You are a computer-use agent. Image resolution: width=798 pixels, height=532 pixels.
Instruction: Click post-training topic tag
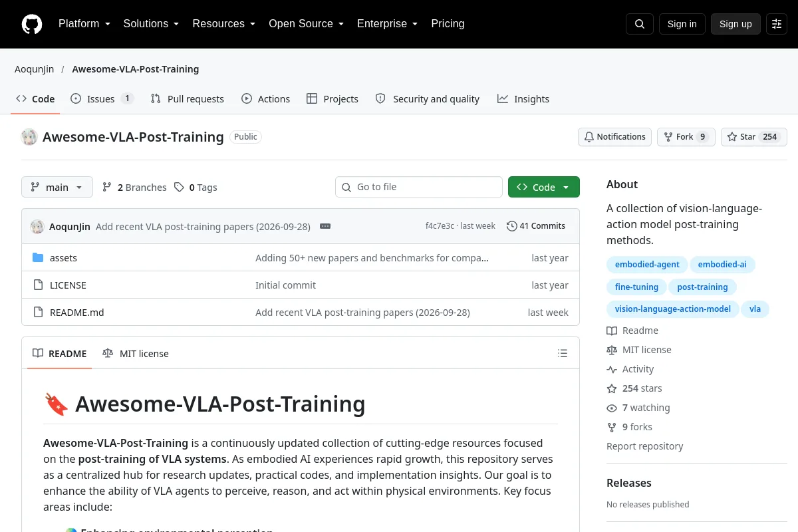point(702,287)
